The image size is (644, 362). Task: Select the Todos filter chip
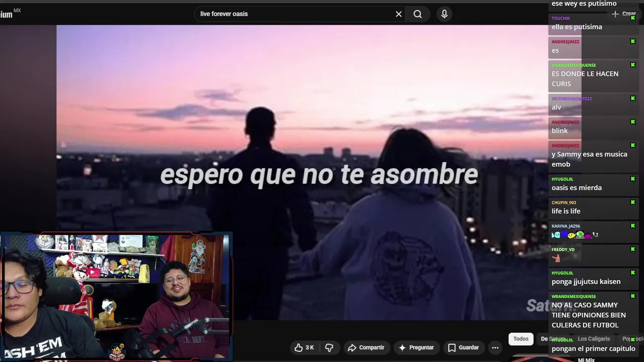521,339
